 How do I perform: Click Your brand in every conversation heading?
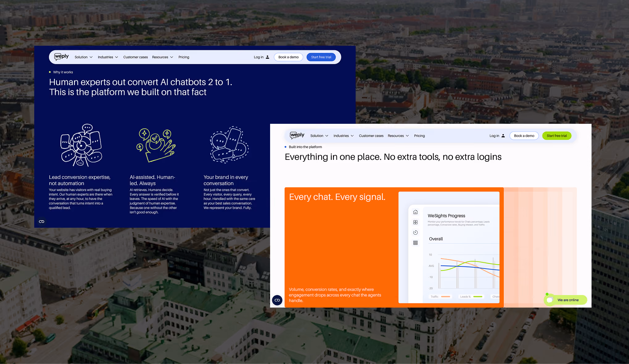pyautogui.click(x=226, y=180)
